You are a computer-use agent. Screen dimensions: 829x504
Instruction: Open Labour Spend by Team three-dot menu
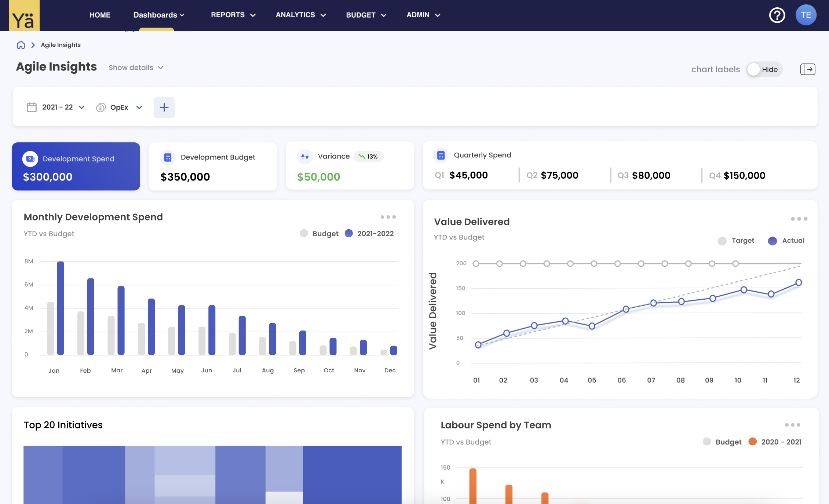pyautogui.click(x=792, y=425)
